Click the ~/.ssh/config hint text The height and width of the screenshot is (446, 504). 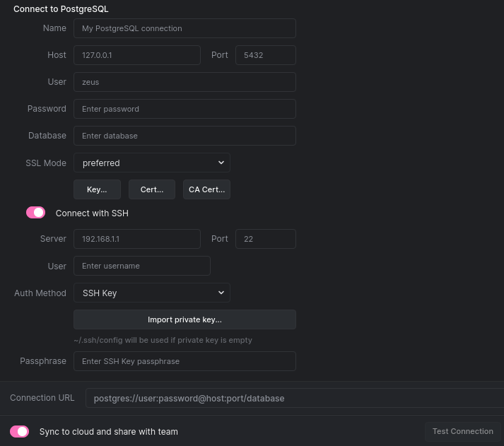click(x=163, y=340)
